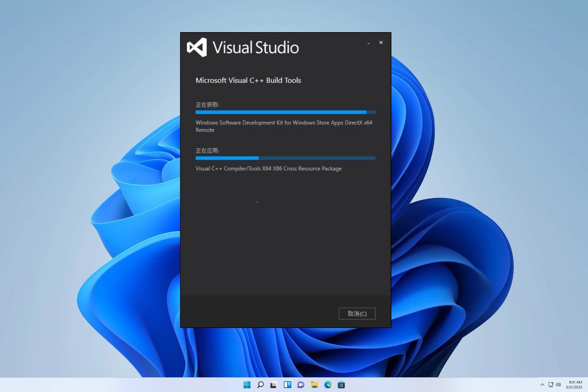
Task: Click the network icon in system tray
Action: click(x=551, y=385)
